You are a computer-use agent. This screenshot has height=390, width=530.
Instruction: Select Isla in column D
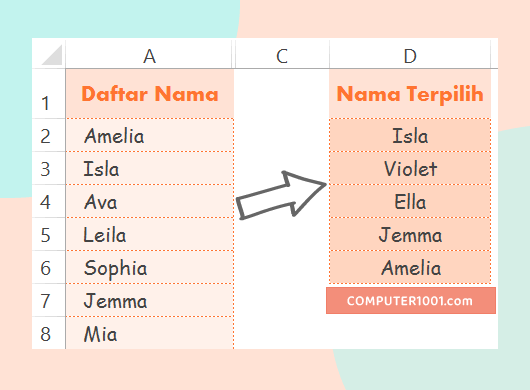click(x=410, y=135)
